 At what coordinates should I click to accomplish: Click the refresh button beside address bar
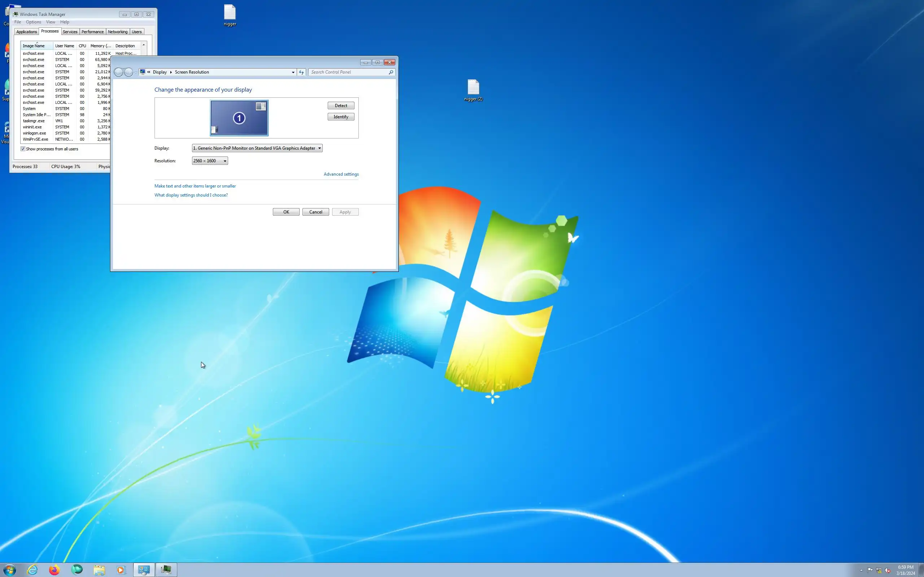[302, 72]
